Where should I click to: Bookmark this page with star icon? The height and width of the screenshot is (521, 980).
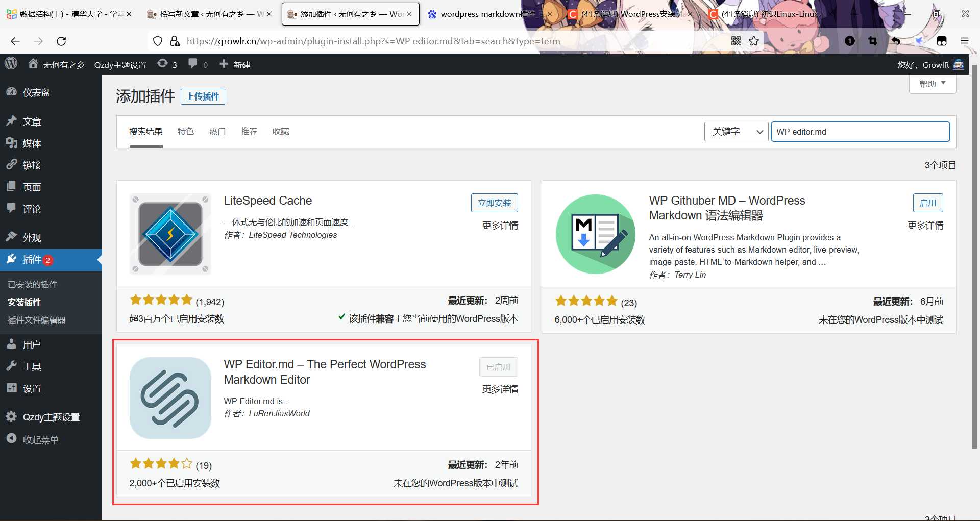tap(754, 41)
